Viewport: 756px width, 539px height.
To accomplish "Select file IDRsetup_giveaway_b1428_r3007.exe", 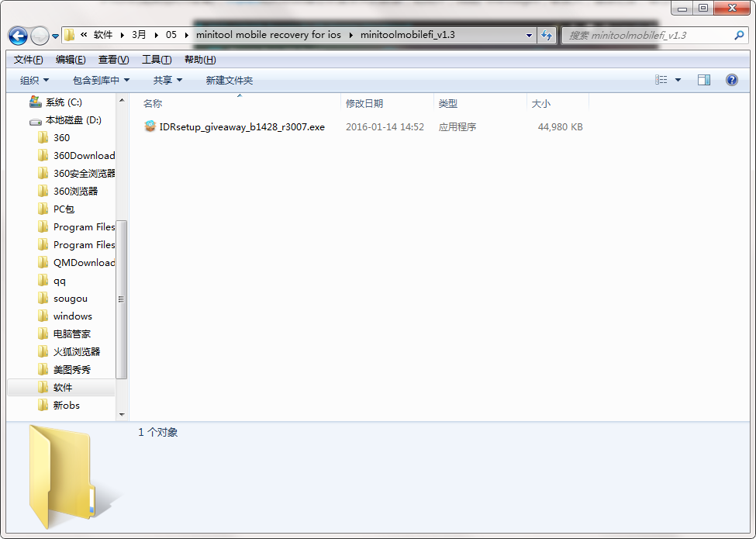I will (242, 126).
